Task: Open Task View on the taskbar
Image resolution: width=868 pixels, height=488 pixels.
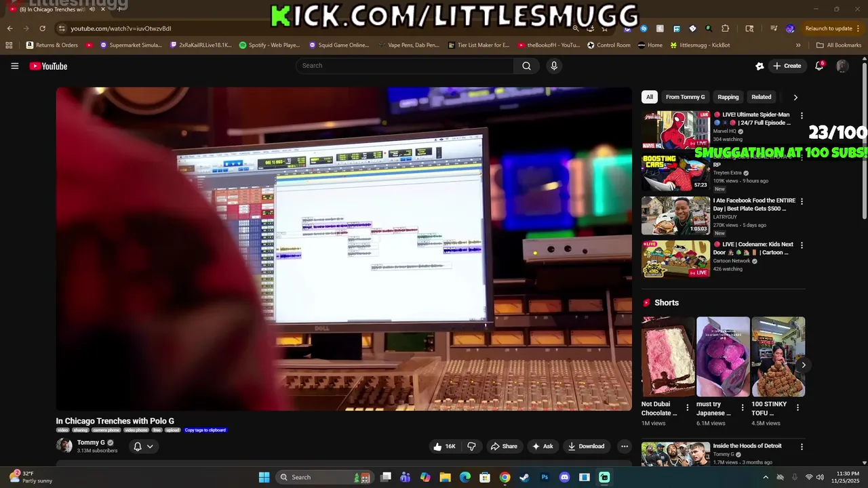Action: pyautogui.click(x=386, y=477)
